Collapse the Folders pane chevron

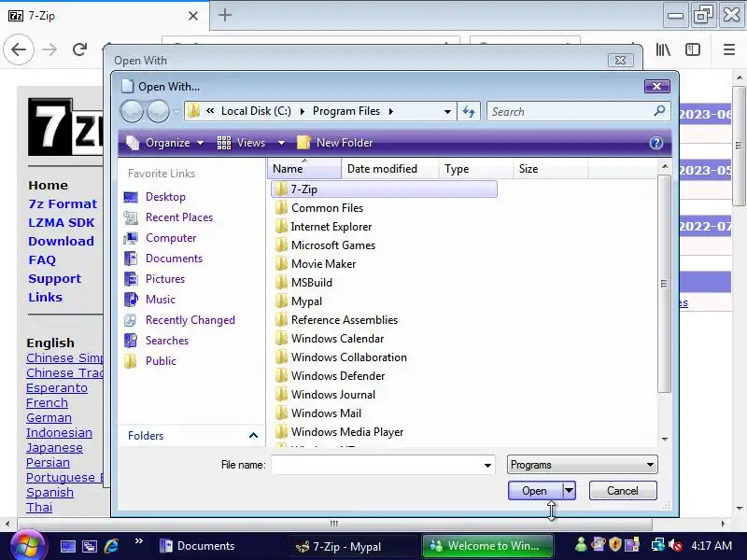pyautogui.click(x=253, y=435)
